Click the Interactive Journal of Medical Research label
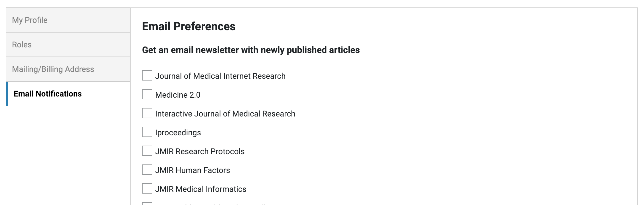The width and height of the screenshot is (644, 205). tap(225, 114)
